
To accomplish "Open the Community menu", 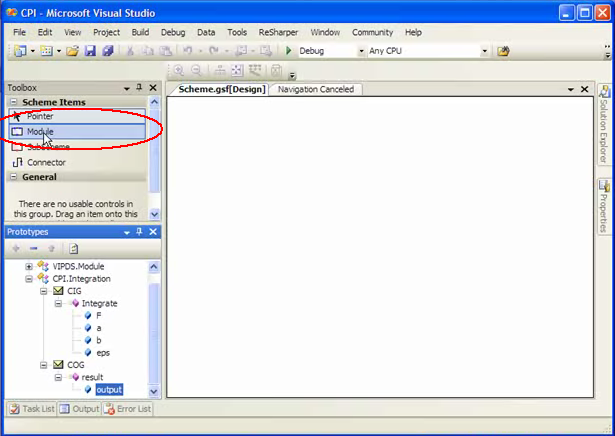I will pos(372,32).
